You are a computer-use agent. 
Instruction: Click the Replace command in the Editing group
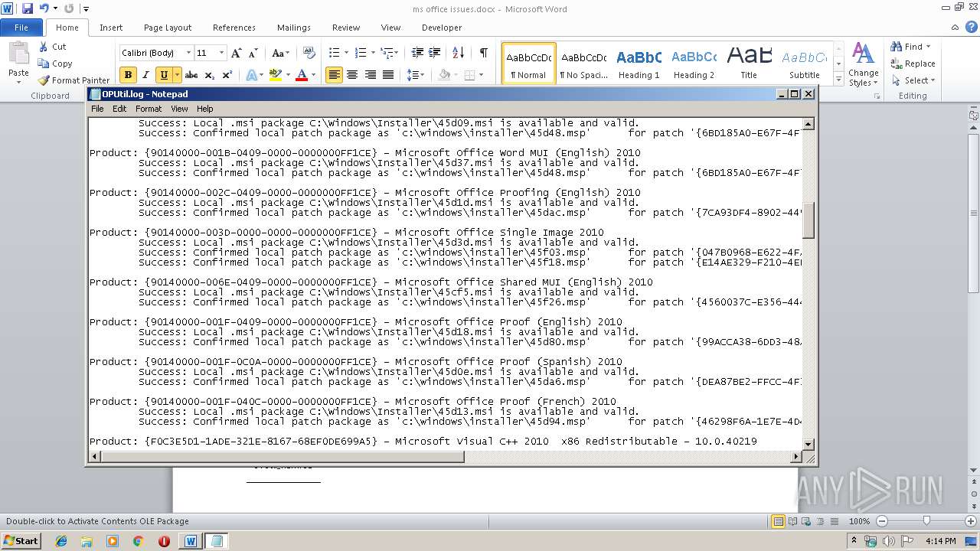(x=913, y=64)
